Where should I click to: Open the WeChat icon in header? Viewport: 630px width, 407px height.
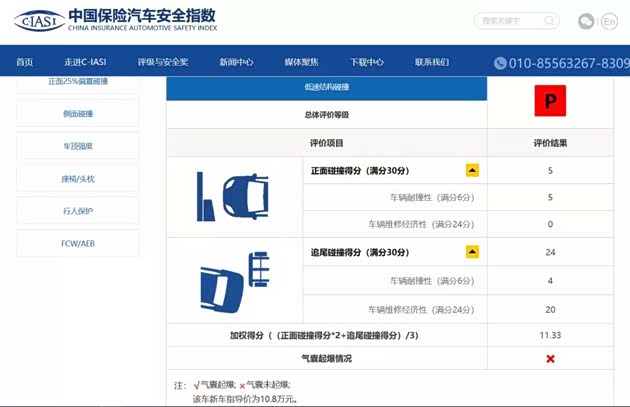click(x=586, y=21)
